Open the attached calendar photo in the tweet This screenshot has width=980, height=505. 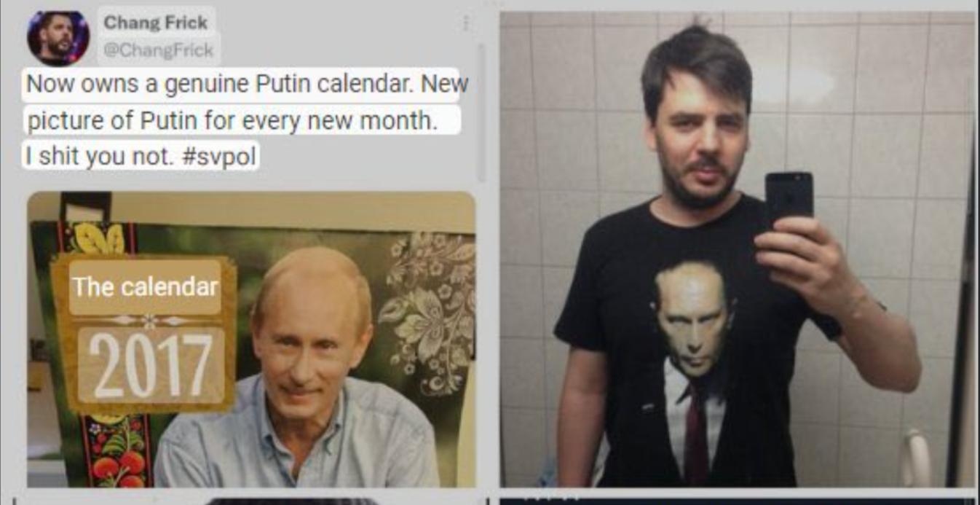point(251,339)
